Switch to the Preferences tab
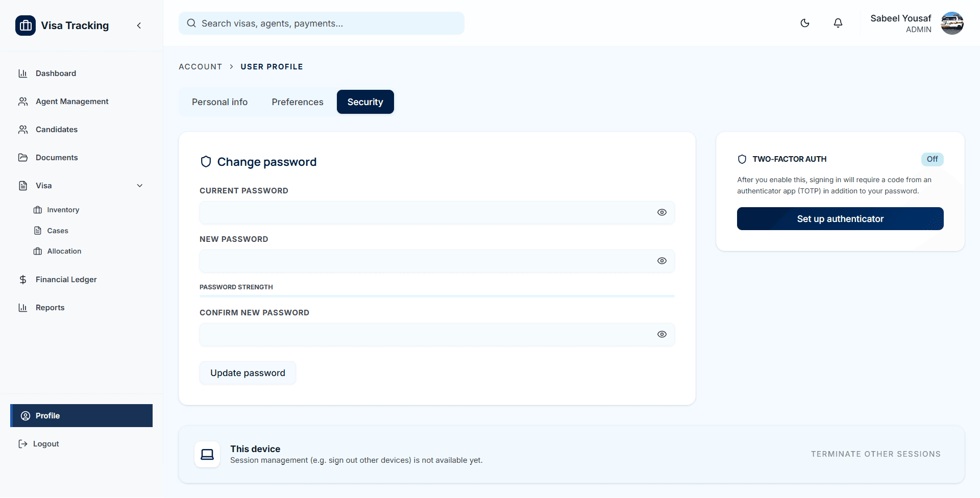Viewport: 980px width, 498px height. click(x=298, y=102)
